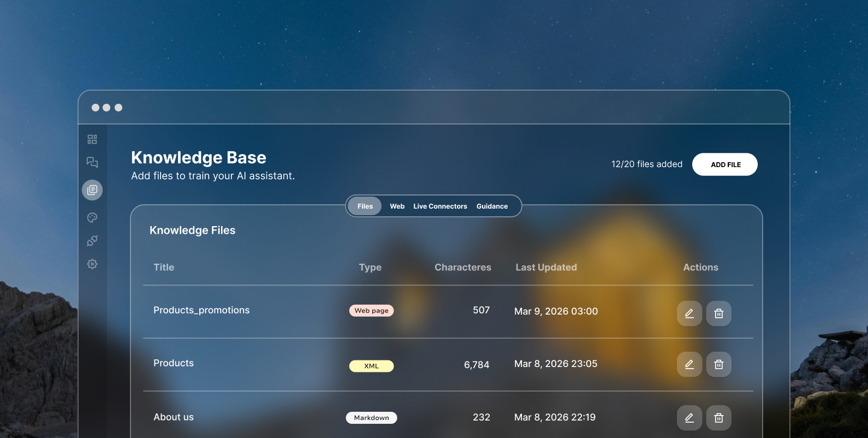Screen dimensions: 868x438
Task: Sort by the Last Updated column header
Action: point(546,268)
